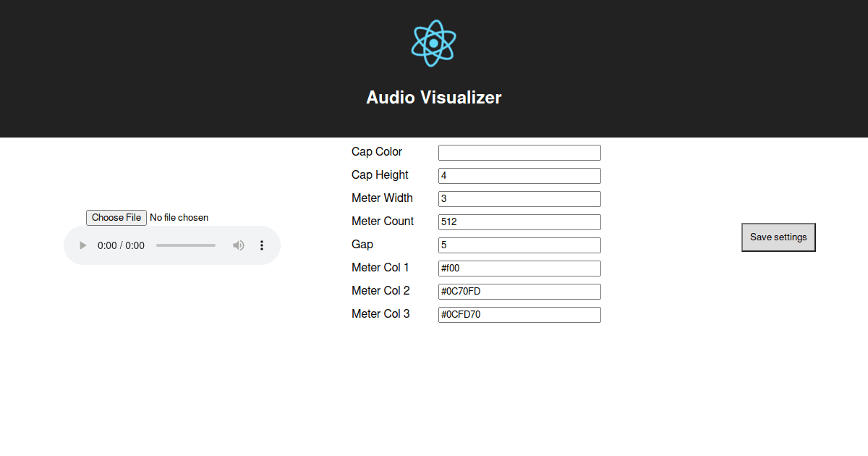The image size is (868, 456).
Task: Mute the audio player volume
Action: coord(239,245)
